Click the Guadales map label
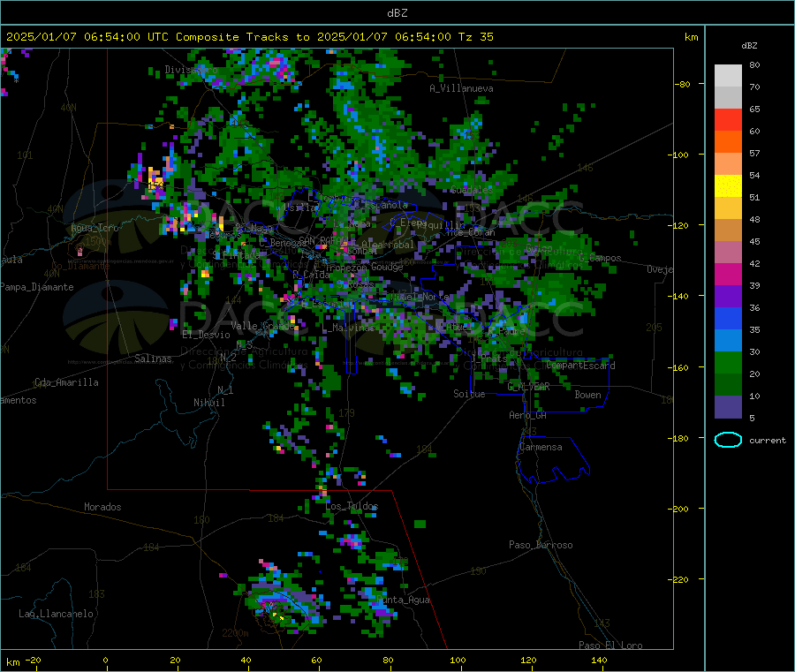Image resolution: width=795 pixels, height=672 pixels. pyautogui.click(x=472, y=190)
